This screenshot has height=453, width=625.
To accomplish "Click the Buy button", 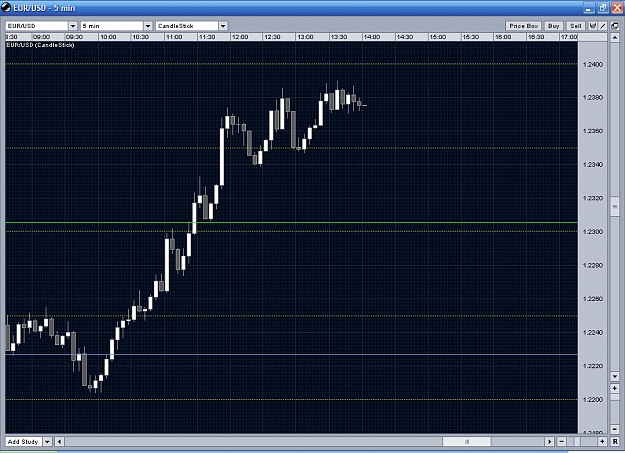I will (553, 26).
